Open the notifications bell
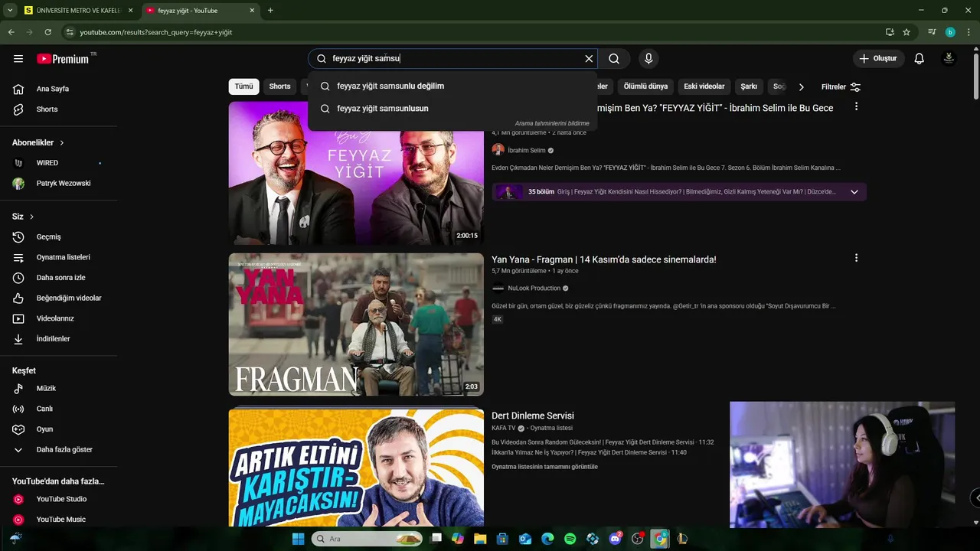 coord(920,59)
